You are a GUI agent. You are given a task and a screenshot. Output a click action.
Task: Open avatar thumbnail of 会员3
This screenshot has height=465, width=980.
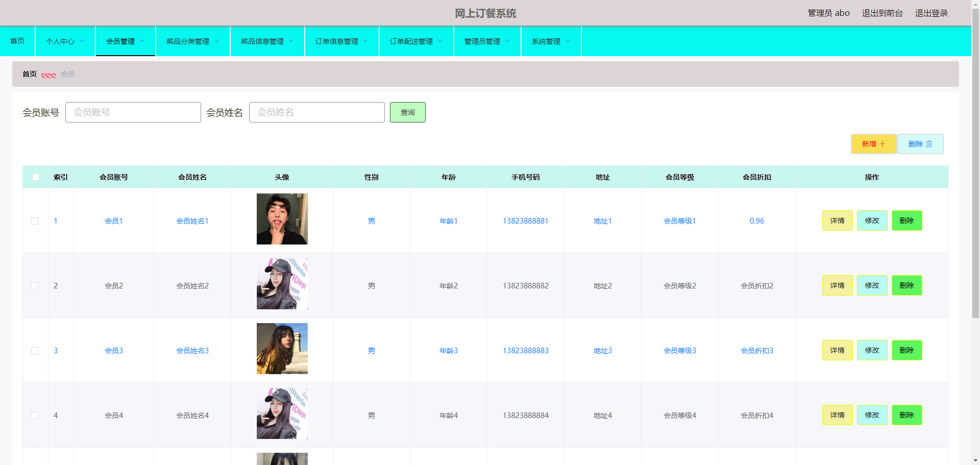click(x=282, y=349)
